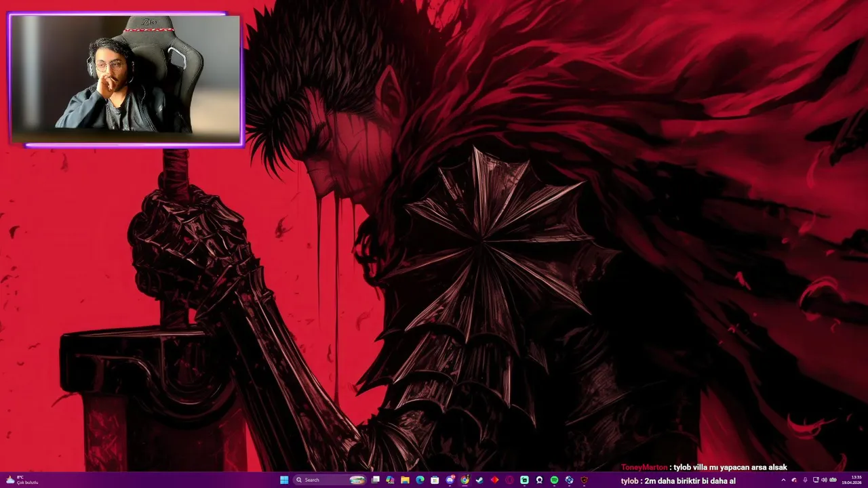Open the Opera GX browser icon
The image size is (868, 488).
coord(509,480)
